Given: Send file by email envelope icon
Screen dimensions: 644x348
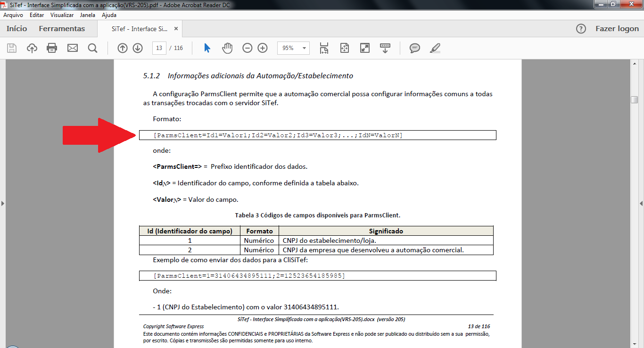Looking at the screenshot, I should coord(72,48).
